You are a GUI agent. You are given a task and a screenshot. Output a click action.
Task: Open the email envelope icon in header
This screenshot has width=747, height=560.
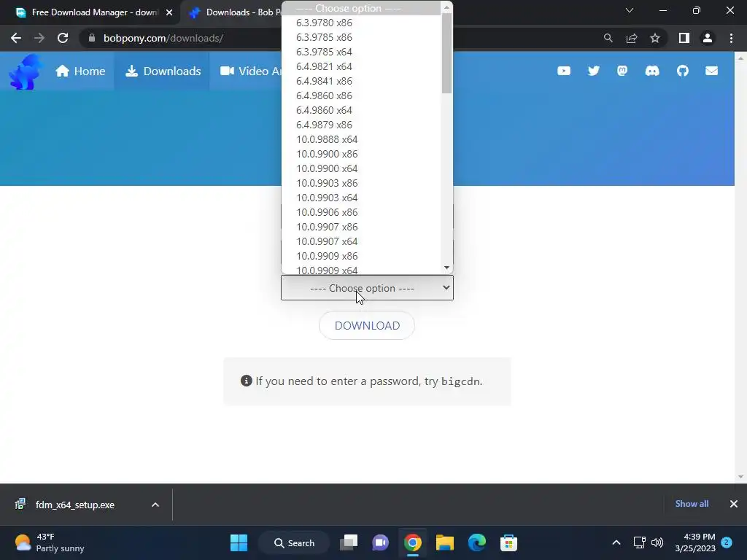[712, 71]
